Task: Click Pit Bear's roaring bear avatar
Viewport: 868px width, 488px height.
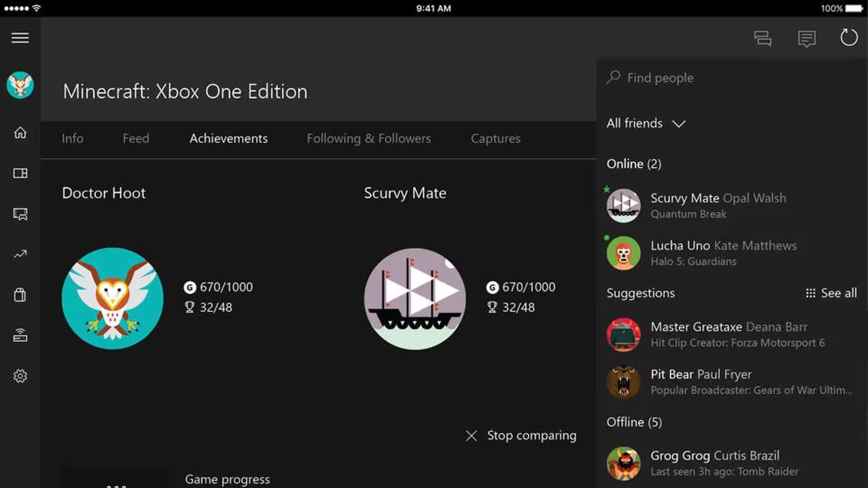Action: click(623, 382)
